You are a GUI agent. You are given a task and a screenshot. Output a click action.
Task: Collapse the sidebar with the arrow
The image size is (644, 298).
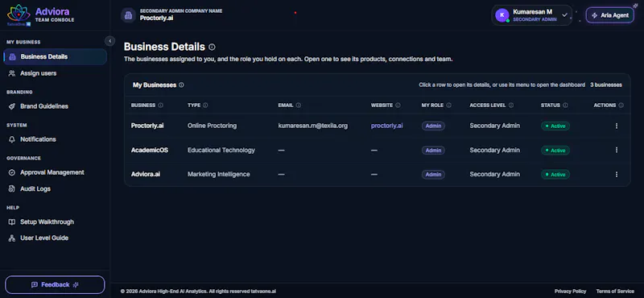(109, 41)
